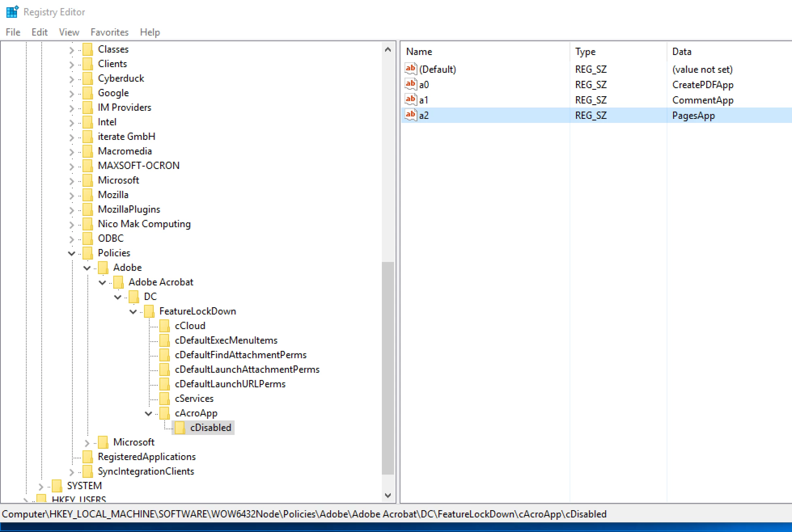Select the cDefaultFindAttachmentPerms key
The image size is (792, 532).
[x=241, y=355]
